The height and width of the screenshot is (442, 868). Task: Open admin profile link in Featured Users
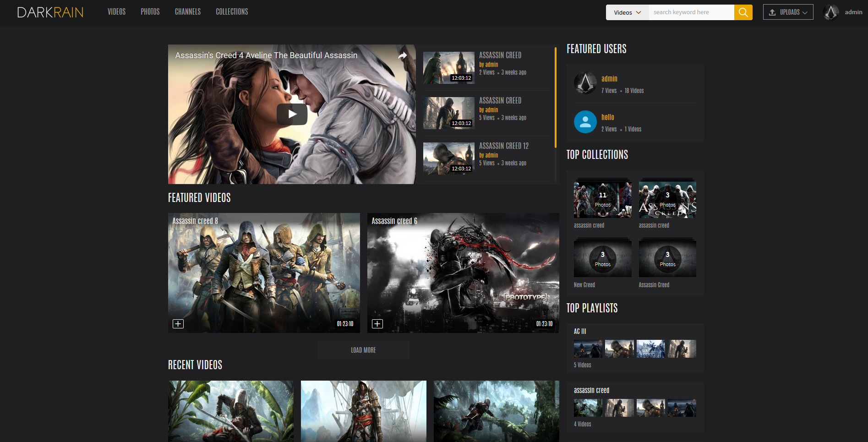[609, 79]
